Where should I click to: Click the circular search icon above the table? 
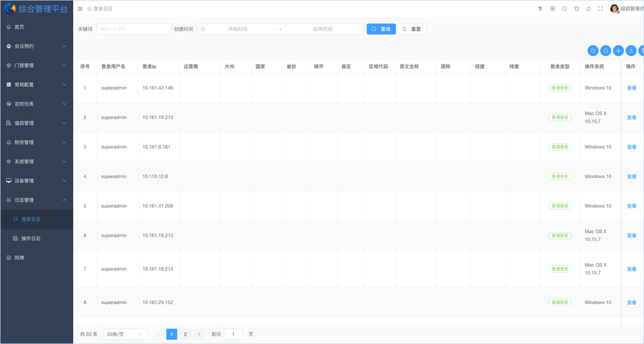(x=606, y=51)
